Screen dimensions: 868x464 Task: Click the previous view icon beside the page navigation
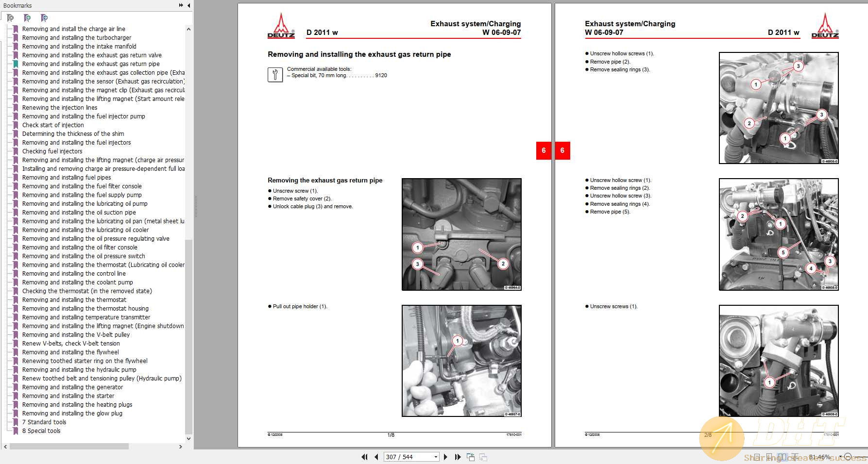coord(471,457)
